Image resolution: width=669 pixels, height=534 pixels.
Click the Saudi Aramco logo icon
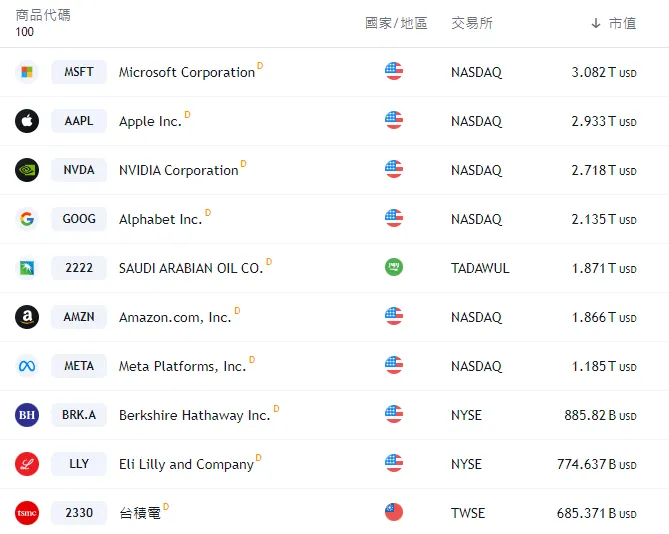(x=27, y=268)
